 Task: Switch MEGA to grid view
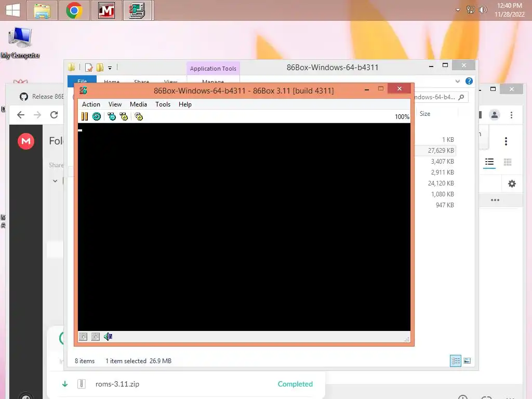508,162
